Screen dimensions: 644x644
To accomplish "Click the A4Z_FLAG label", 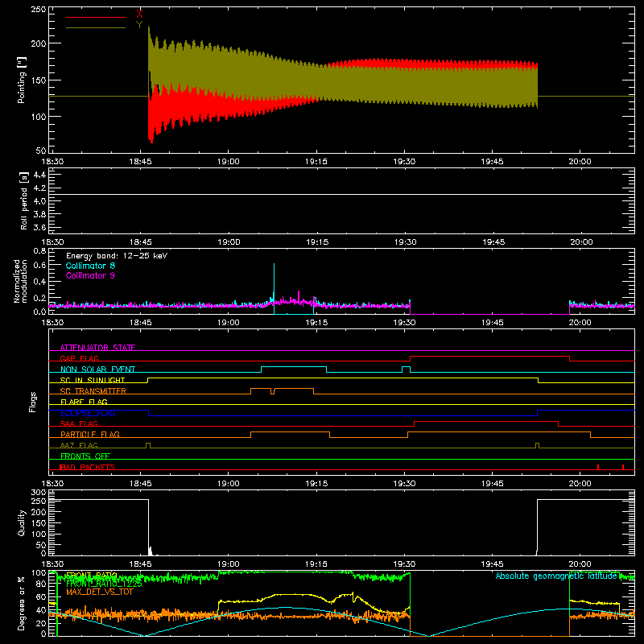I will tap(79, 445).
